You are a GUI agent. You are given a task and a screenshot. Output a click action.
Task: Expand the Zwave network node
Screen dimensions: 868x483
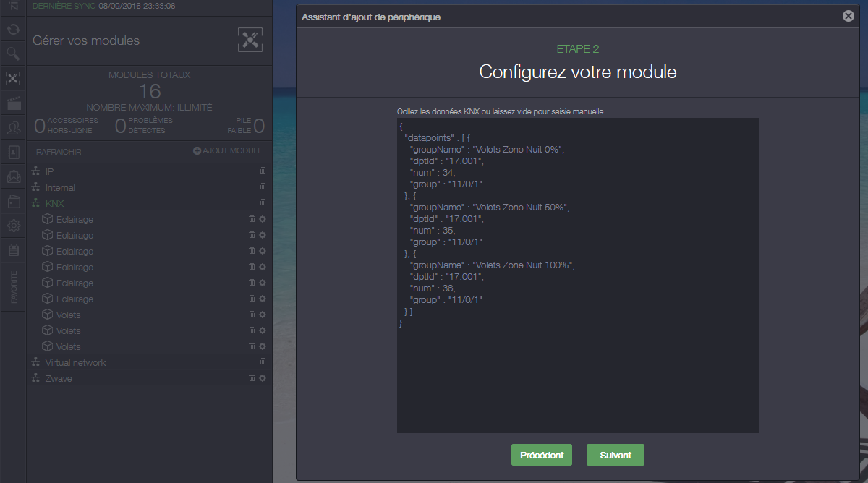tap(36, 378)
